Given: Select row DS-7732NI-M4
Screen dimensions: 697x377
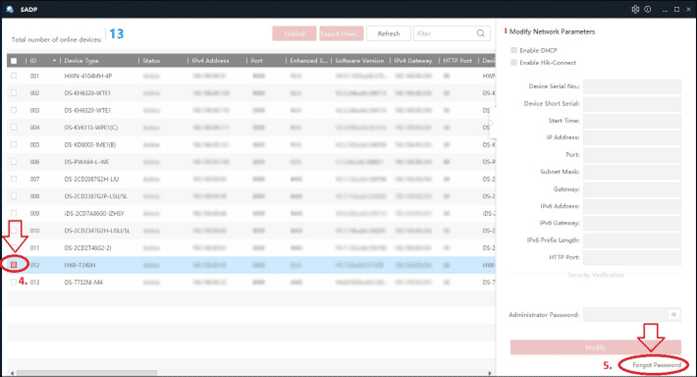Looking at the screenshot, I should 251,282.
